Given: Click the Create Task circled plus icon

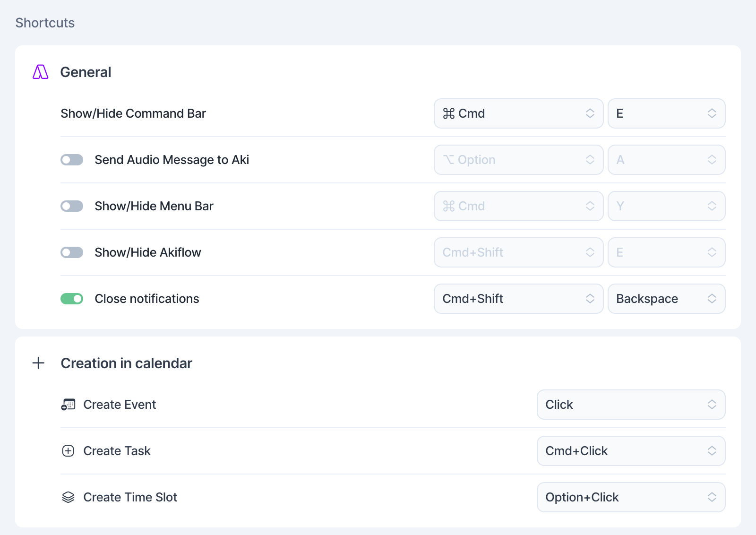Looking at the screenshot, I should [x=68, y=451].
